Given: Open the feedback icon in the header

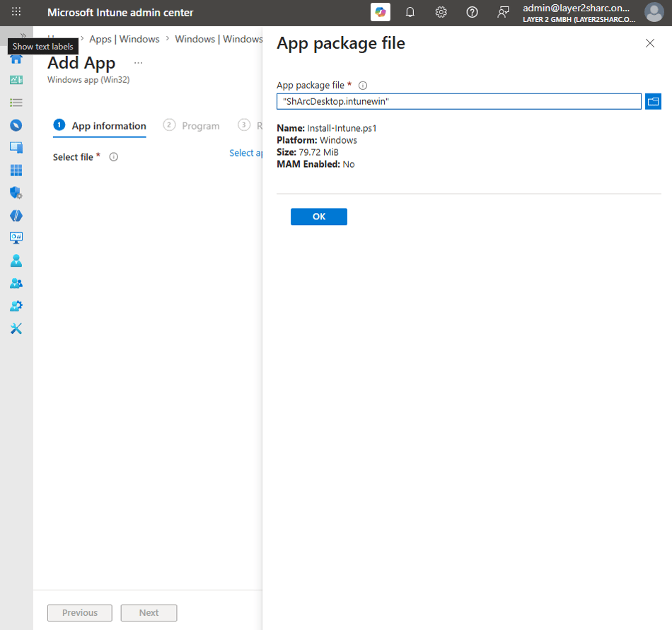Looking at the screenshot, I should (x=503, y=12).
